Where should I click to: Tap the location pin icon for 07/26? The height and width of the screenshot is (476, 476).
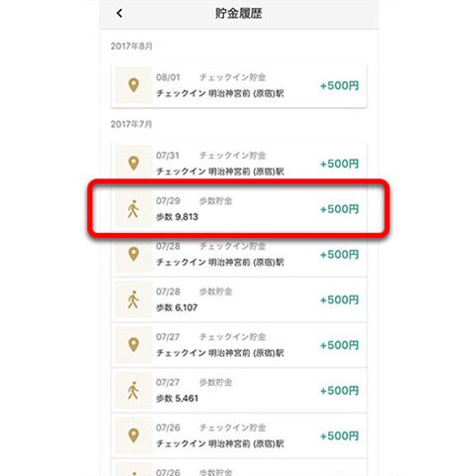tap(133, 435)
